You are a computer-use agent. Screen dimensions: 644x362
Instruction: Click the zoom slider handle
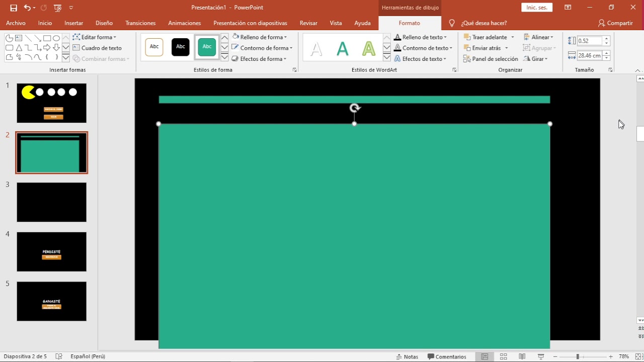tap(578, 356)
